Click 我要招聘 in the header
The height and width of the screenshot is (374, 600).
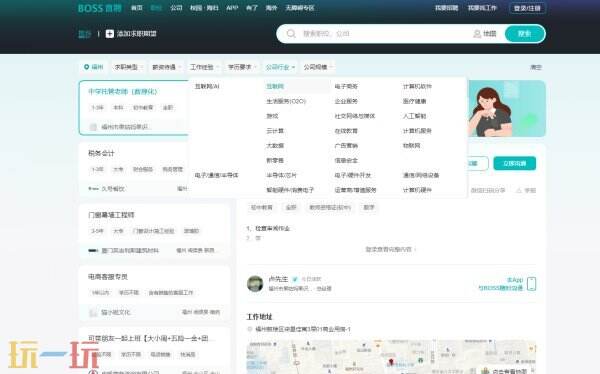447,8
